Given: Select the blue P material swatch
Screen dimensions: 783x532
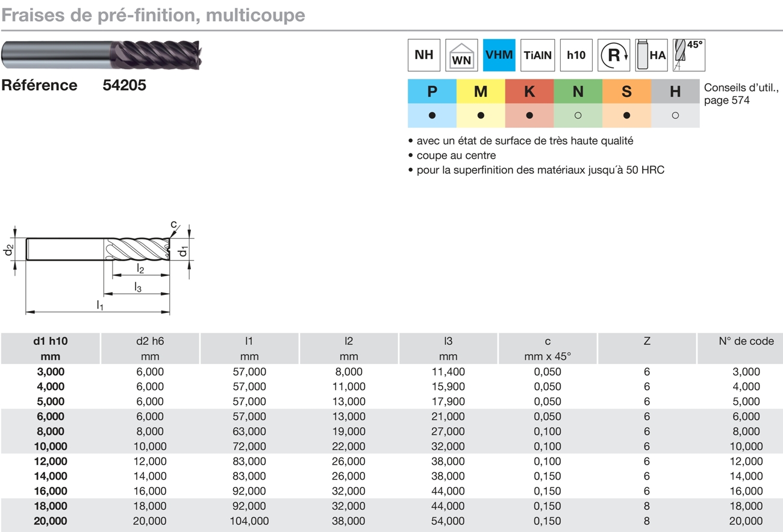Looking at the screenshot, I should click(432, 91).
